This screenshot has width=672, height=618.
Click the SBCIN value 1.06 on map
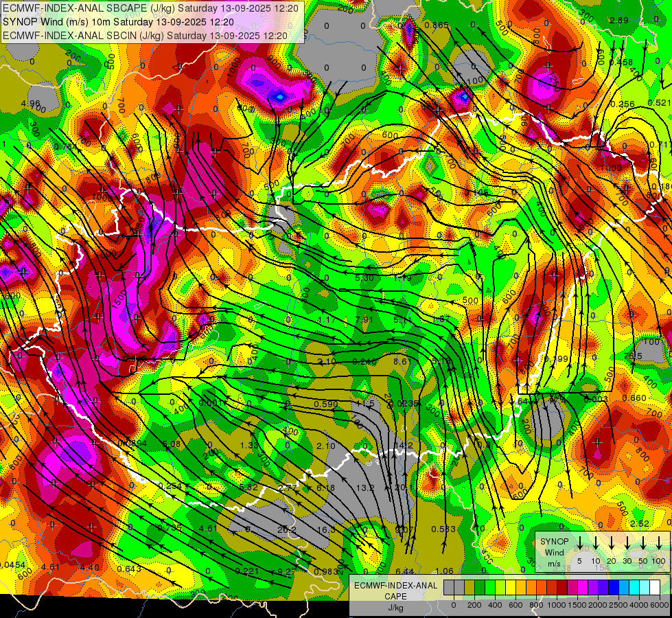[444, 571]
